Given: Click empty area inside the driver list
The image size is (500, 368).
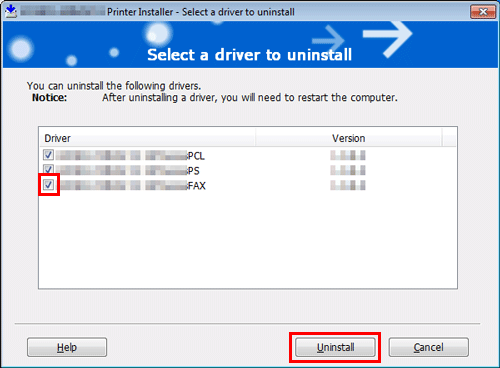Looking at the screenshot, I should click(248, 240).
